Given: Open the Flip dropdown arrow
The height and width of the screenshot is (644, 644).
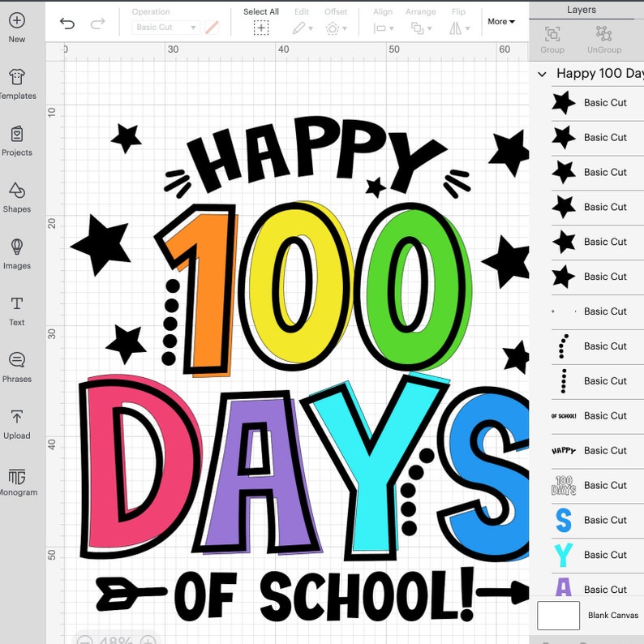Looking at the screenshot, I should coord(467,28).
